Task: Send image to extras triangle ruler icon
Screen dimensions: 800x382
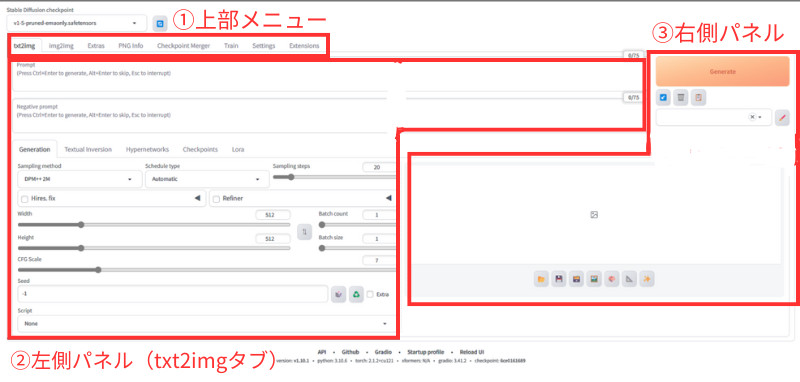Action: click(629, 279)
